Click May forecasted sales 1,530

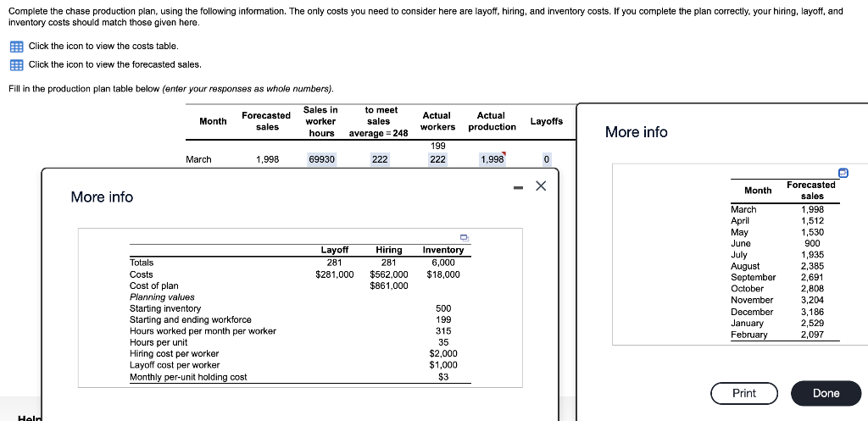812,232
